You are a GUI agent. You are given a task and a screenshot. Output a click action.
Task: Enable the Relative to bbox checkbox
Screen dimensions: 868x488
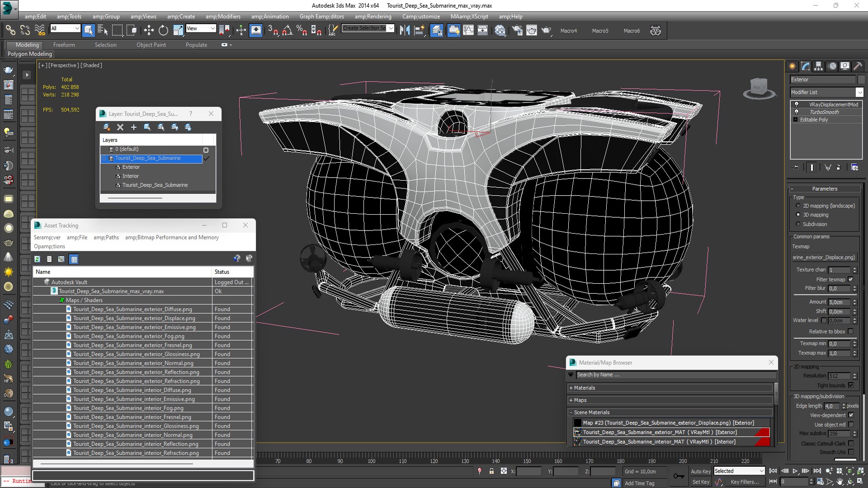pyautogui.click(x=850, y=331)
